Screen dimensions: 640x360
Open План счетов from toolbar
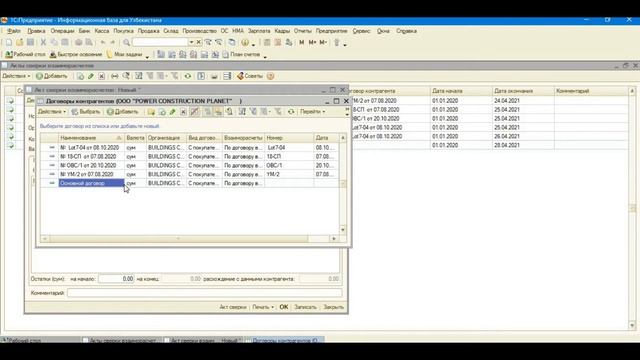tap(241, 55)
